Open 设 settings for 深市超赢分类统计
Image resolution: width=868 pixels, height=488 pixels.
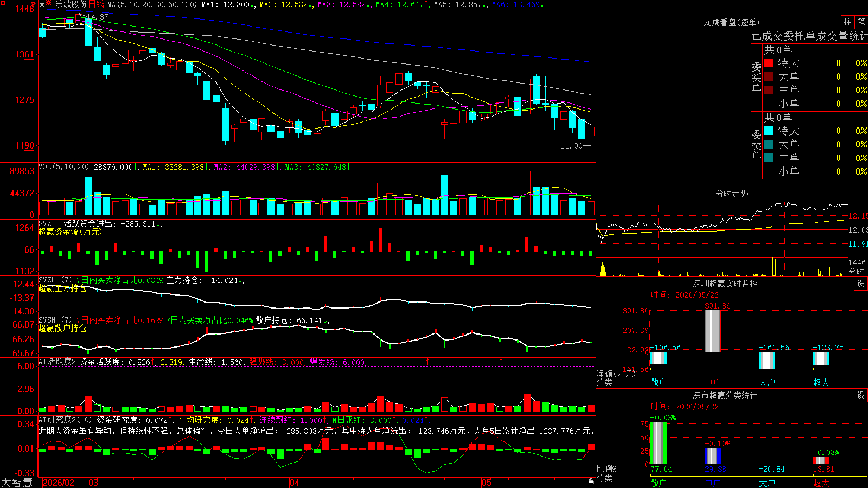click(861, 395)
